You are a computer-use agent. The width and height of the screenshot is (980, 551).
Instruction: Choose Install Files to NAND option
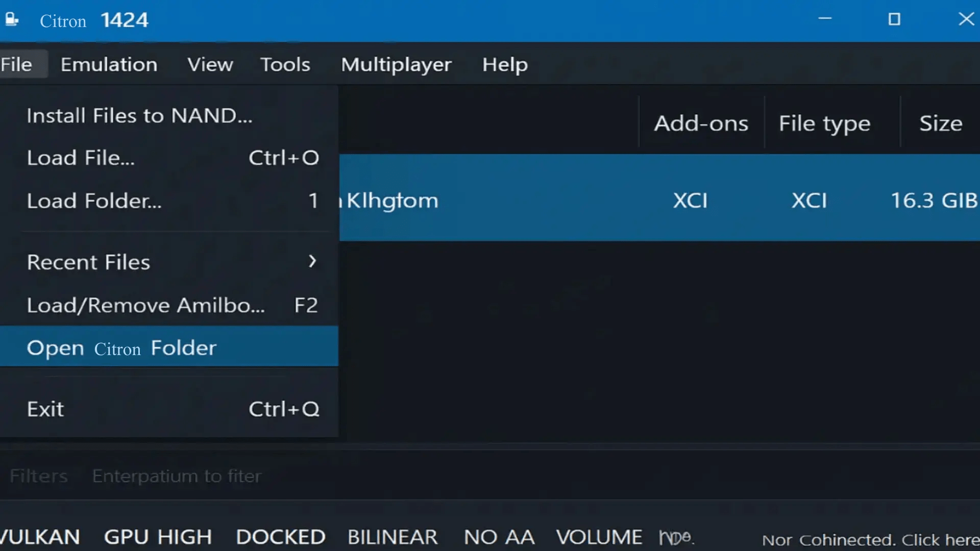coord(139,116)
